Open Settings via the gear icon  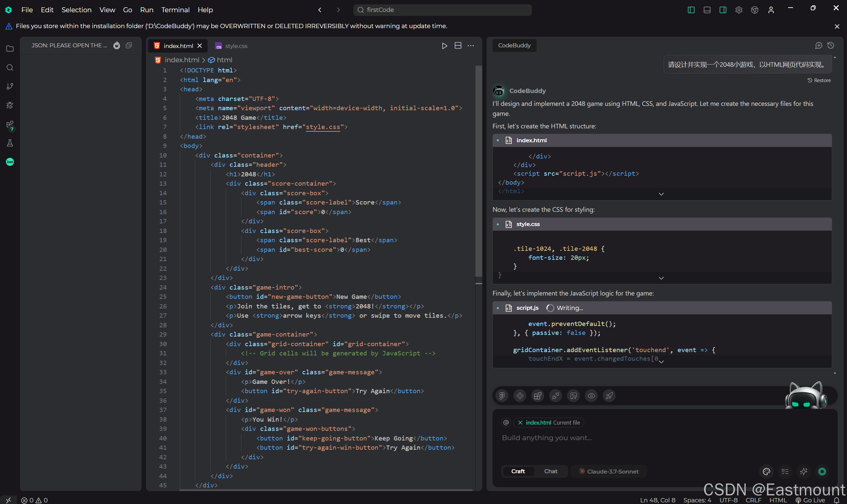point(738,10)
